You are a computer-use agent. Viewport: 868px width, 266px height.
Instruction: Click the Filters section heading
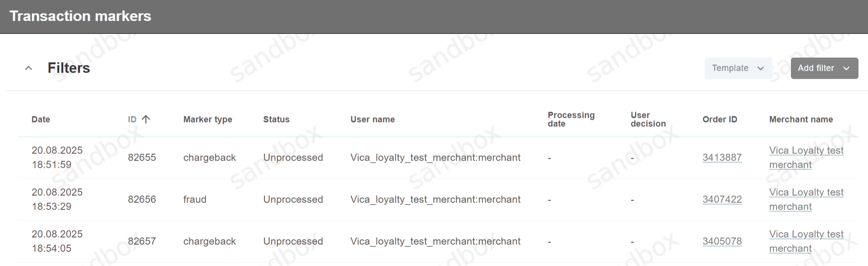(69, 68)
